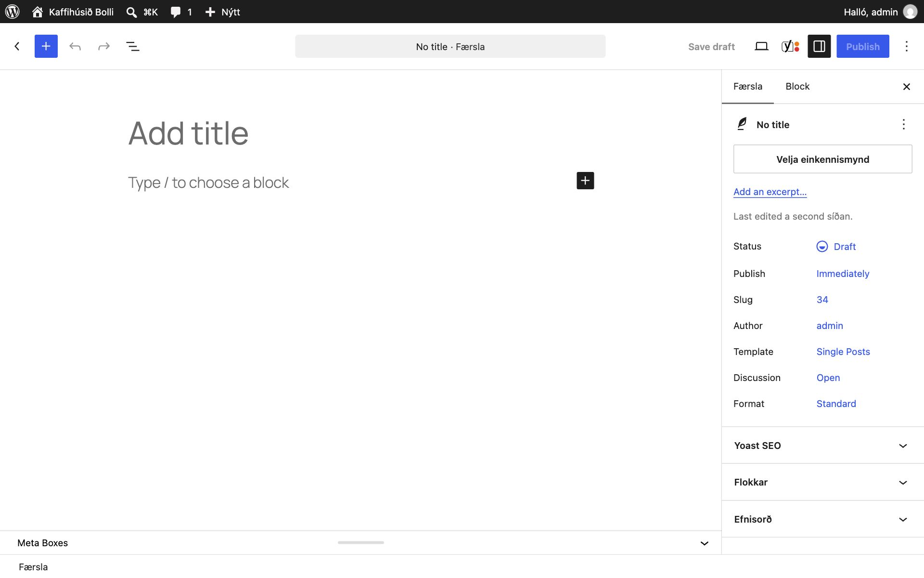Screen dimensions: 924x578
Task: Toggle the settings sidebar panel icon
Action: pos(819,46)
